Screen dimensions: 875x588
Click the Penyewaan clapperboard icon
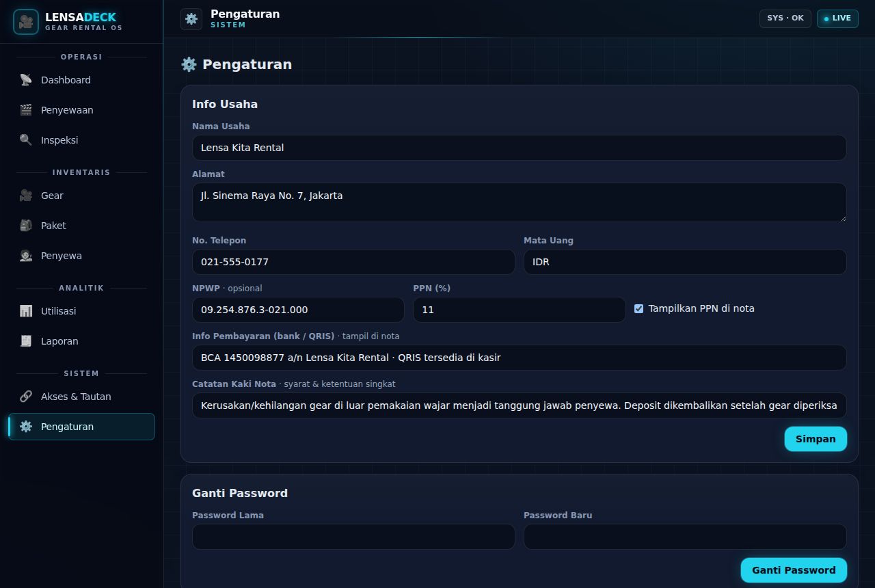click(26, 110)
